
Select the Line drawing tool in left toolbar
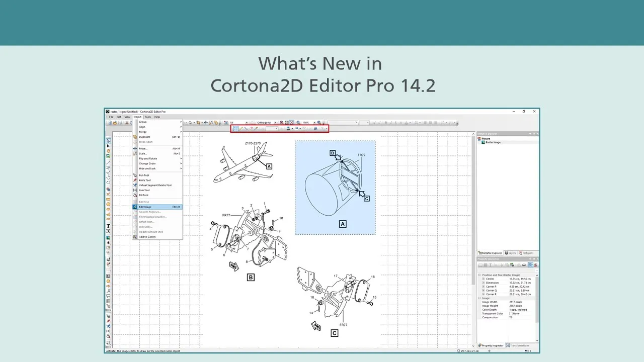click(108, 162)
